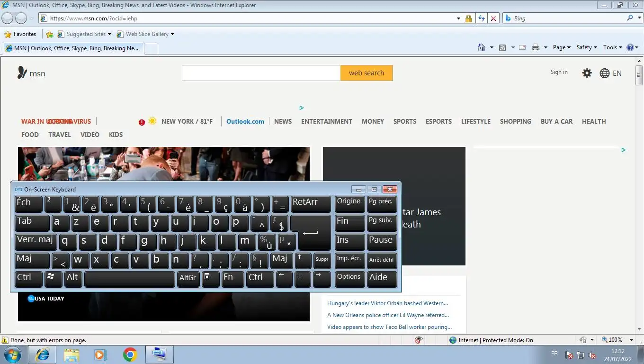Image resolution: width=644 pixels, height=364 pixels.
Task: Click the blue Help question-mark icon
Action: (x=630, y=47)
